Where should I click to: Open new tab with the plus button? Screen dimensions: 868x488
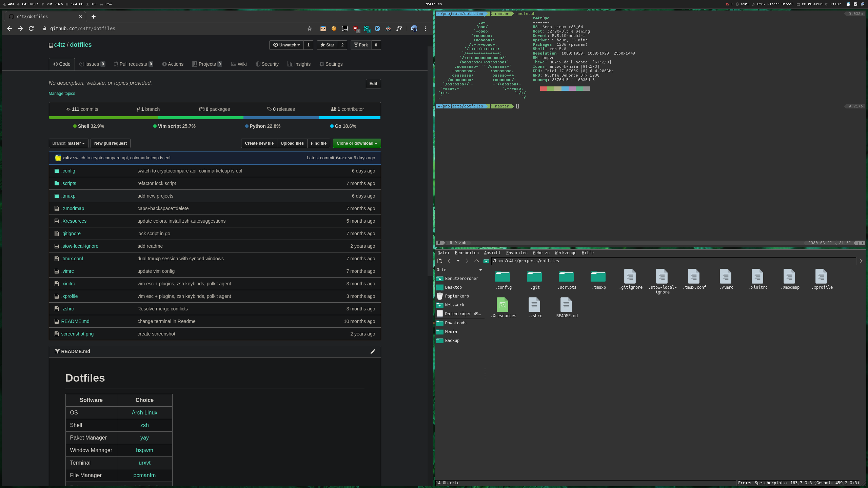[x=94, y=17]
